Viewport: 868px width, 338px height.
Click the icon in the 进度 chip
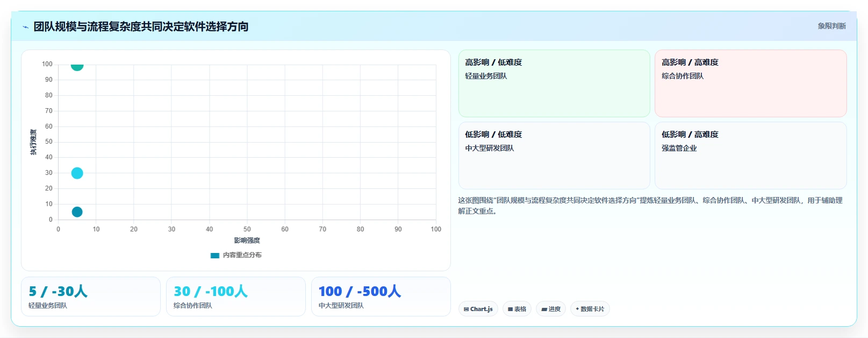544,309
